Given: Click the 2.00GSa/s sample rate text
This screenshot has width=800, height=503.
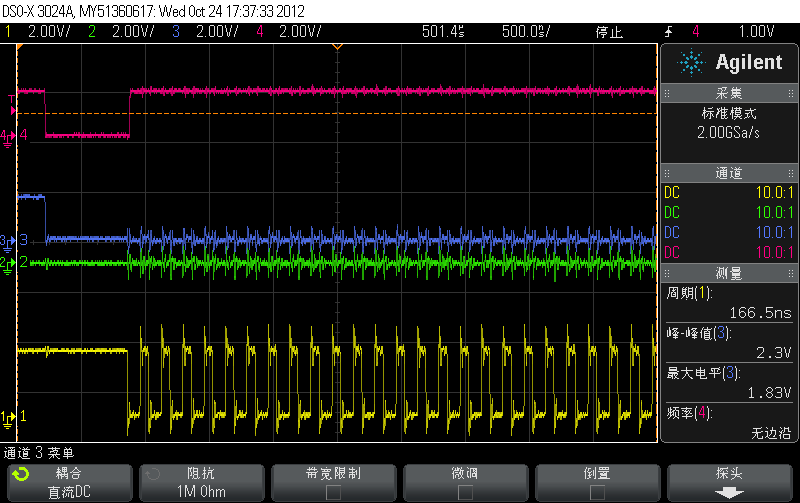Looking at the screenshot, I should pyautogui.click(x=729, y=133).
